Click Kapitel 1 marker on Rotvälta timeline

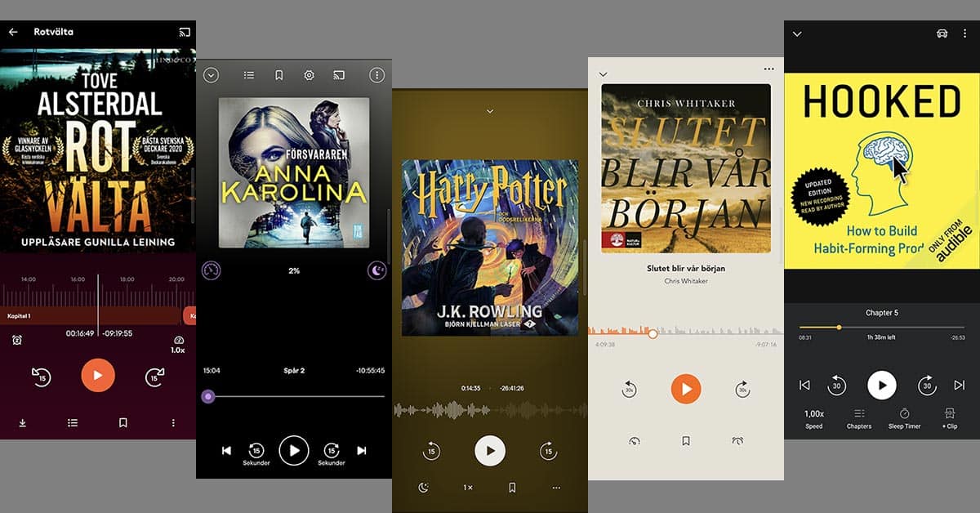coord(91,315)
